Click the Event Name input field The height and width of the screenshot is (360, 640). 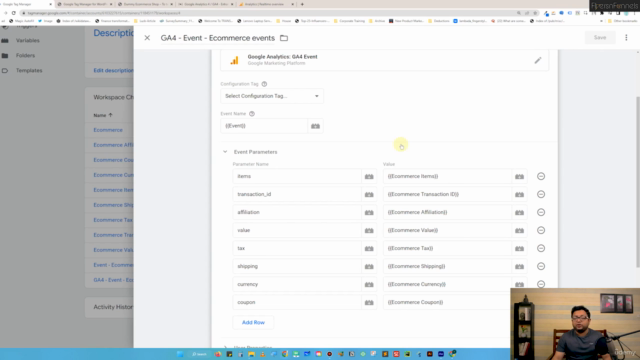264,126
